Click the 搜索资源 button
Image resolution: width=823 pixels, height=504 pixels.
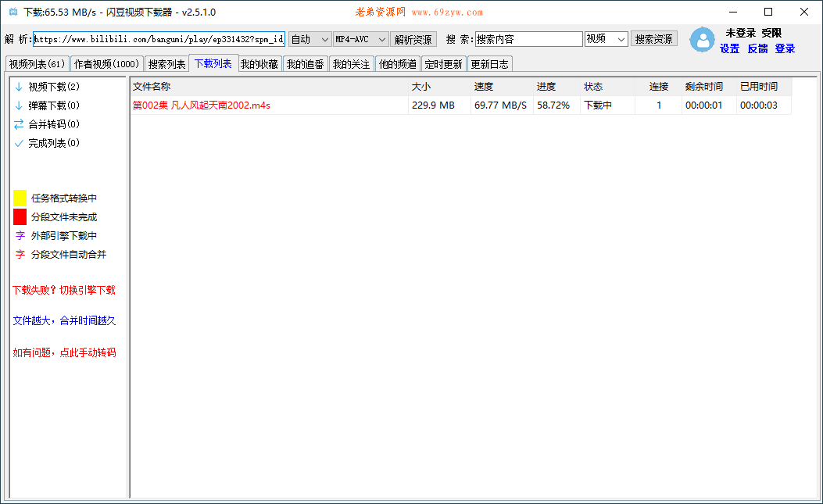(x=653, y=39)
